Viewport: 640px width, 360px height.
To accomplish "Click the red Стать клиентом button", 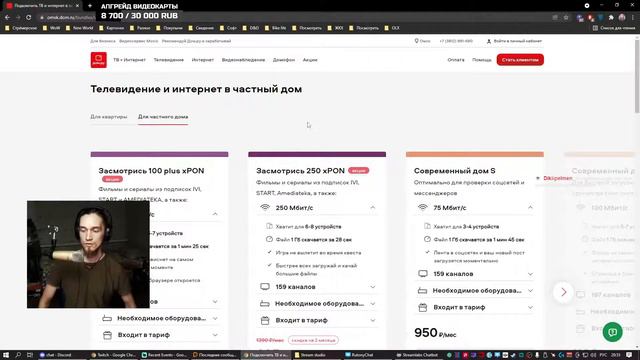I will tap(520, 60).
